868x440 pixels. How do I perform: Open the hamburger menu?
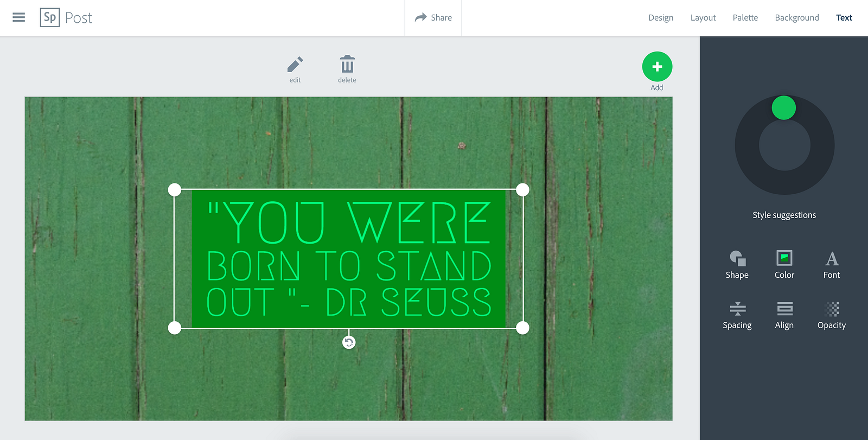pyautogui.click(x=18, y=17)
